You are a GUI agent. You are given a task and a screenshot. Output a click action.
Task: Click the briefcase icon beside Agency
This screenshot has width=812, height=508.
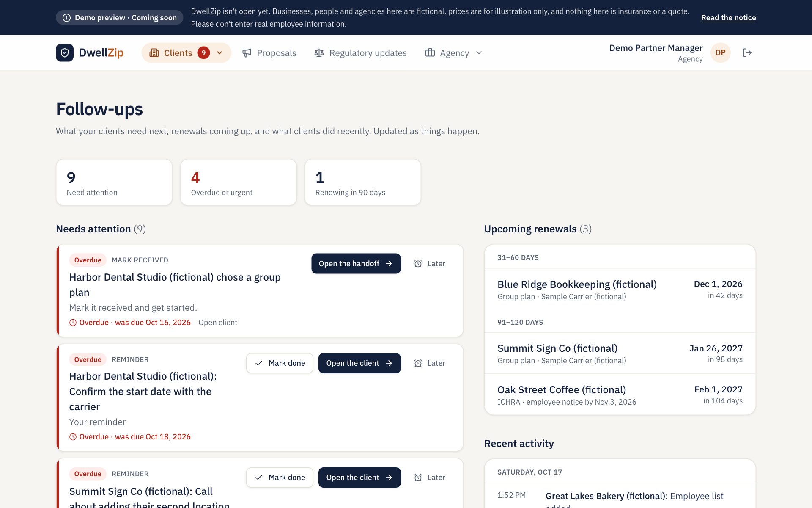click(x=430, y=52)
